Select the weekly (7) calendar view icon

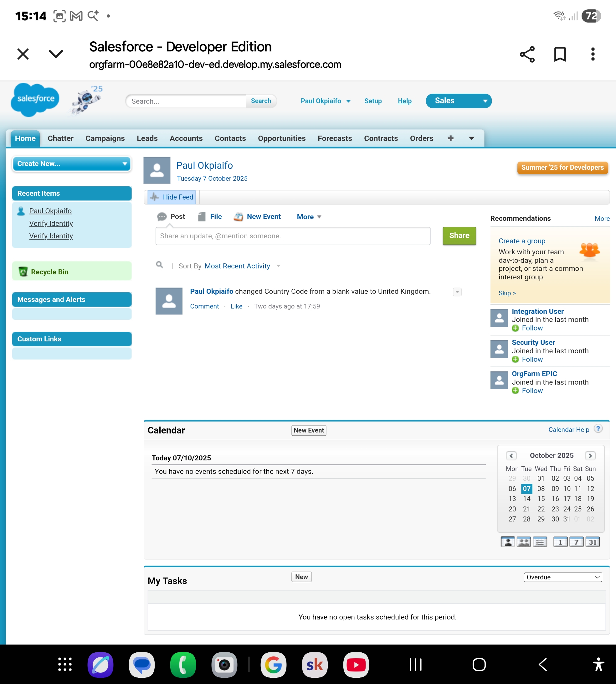pos(577,542)
